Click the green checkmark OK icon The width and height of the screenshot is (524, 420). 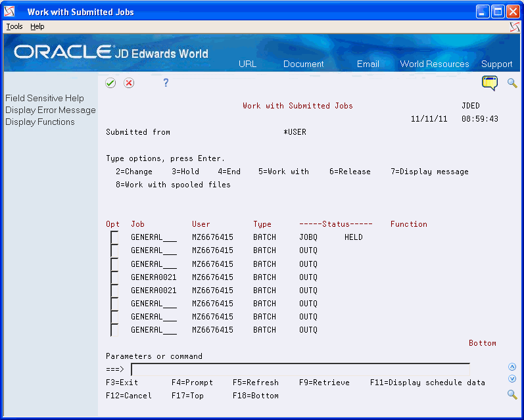click(110, 83)
